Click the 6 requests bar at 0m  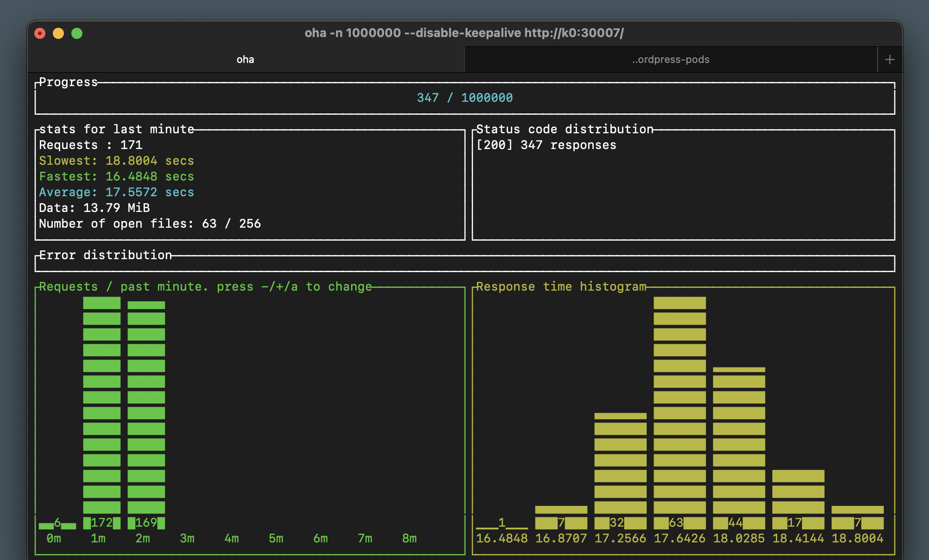point(57,523)
